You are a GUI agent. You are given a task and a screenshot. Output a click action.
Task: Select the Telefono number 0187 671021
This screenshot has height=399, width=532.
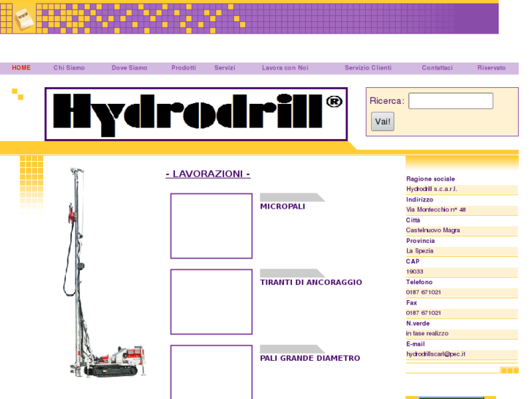point(424,292)
